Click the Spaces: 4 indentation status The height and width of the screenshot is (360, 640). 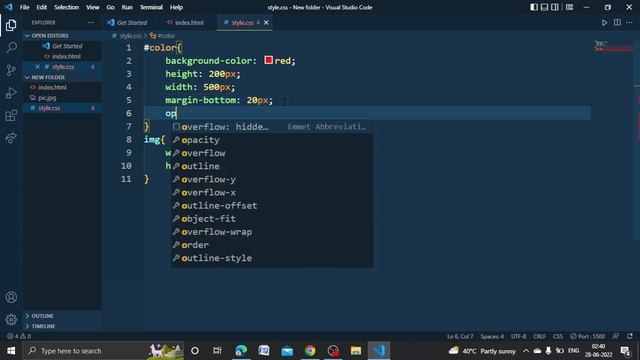click(492, 336)
